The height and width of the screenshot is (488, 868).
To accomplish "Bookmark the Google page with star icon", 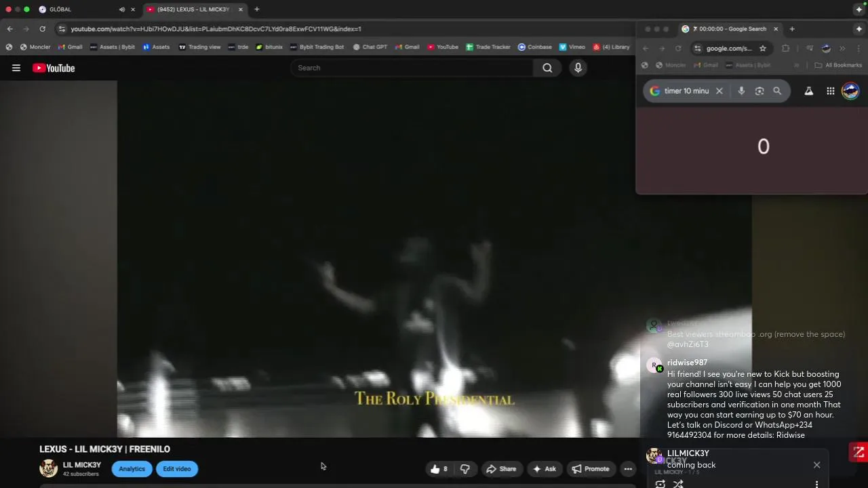I will point(763,49).
